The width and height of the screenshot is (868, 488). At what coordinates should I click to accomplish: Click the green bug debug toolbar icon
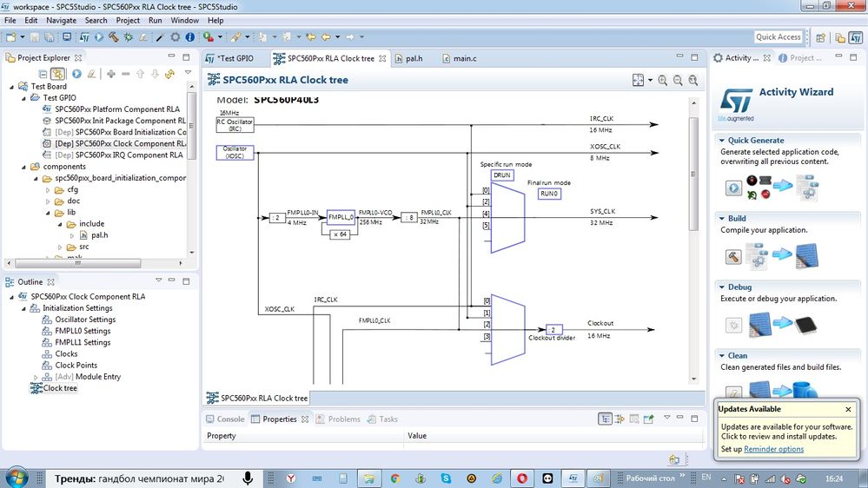click(x=129, y=37)
